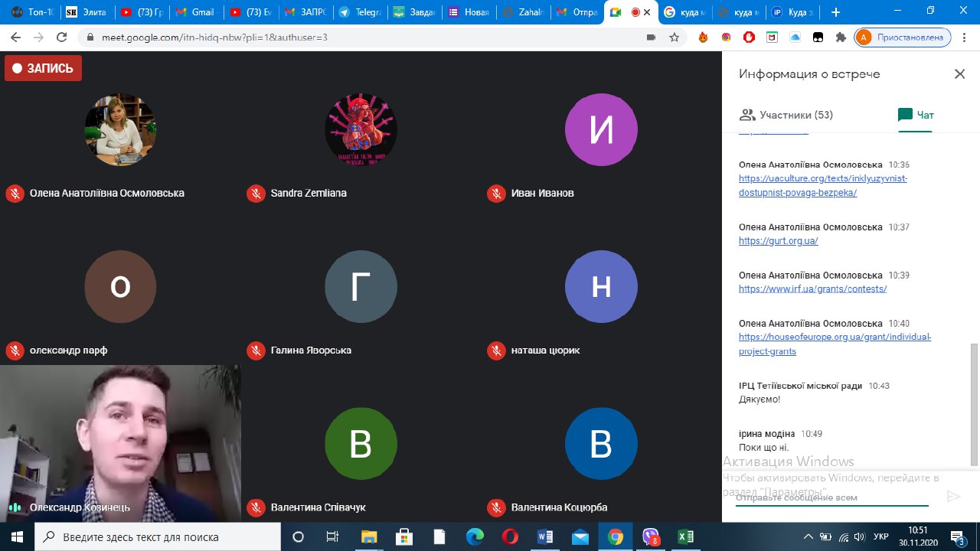The width and height of the screenshot is (980, 551).
Task: Open the irf.ua grants contests link
Action: (812, 289)
